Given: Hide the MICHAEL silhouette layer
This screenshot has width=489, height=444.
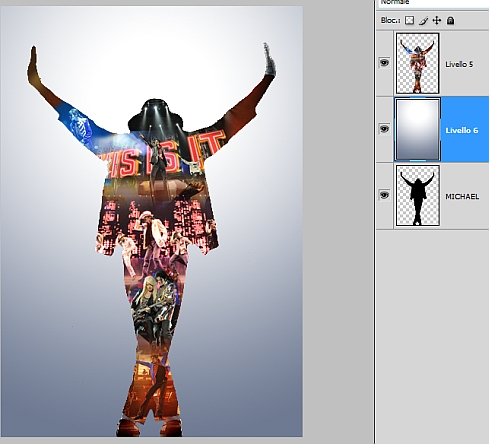Looking at the screenshot, I should (384, 195).
